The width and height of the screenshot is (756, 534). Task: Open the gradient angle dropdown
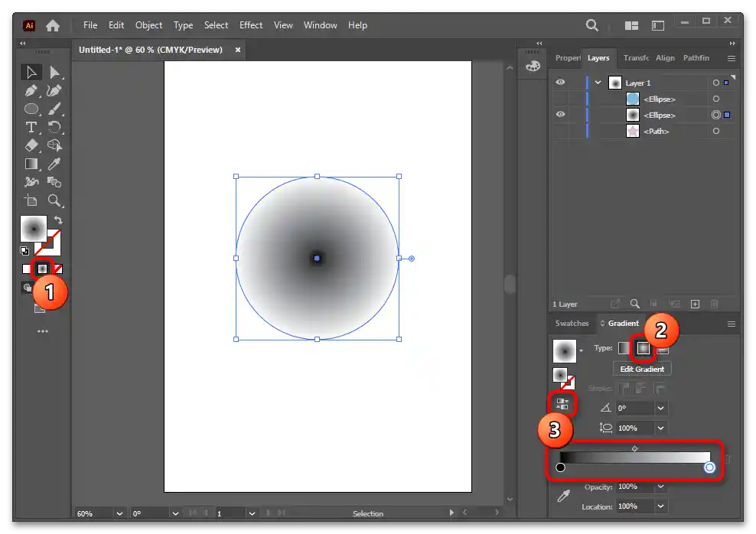pos(661,409)
